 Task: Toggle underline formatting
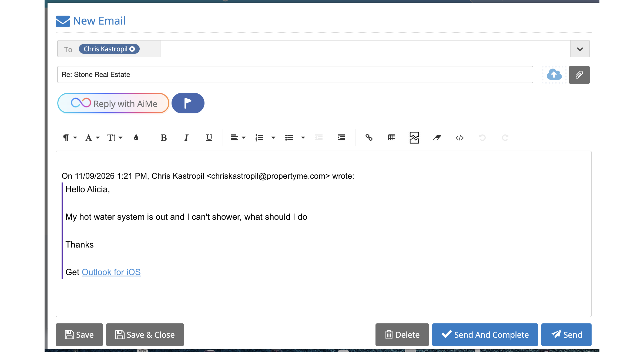209,138
